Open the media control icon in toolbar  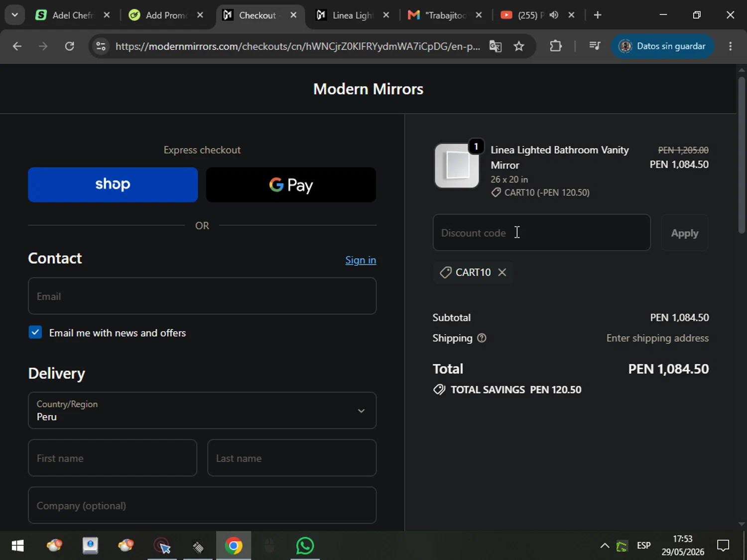595,46
